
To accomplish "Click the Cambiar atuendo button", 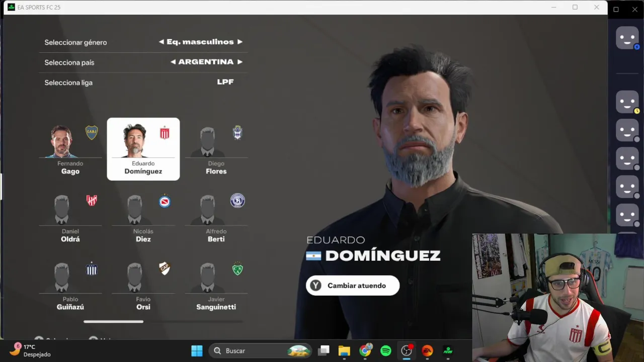I will point(353,286).
